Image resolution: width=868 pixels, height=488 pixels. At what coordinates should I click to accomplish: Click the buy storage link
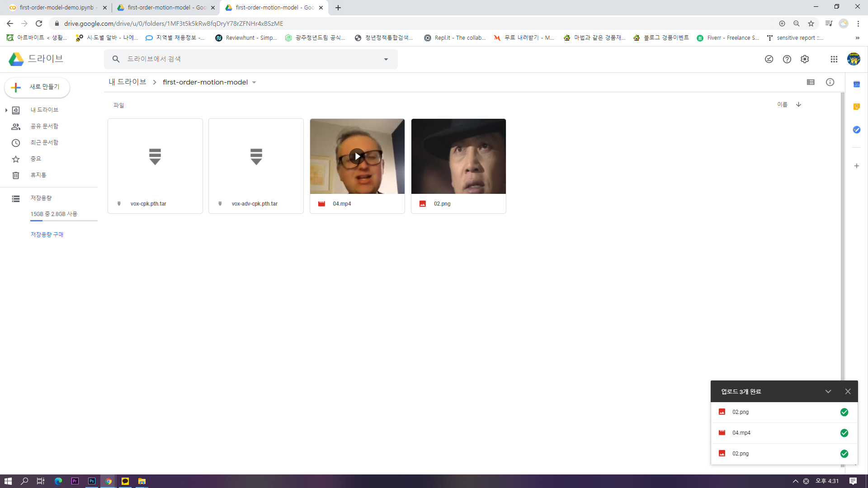[x=47, y=235]
